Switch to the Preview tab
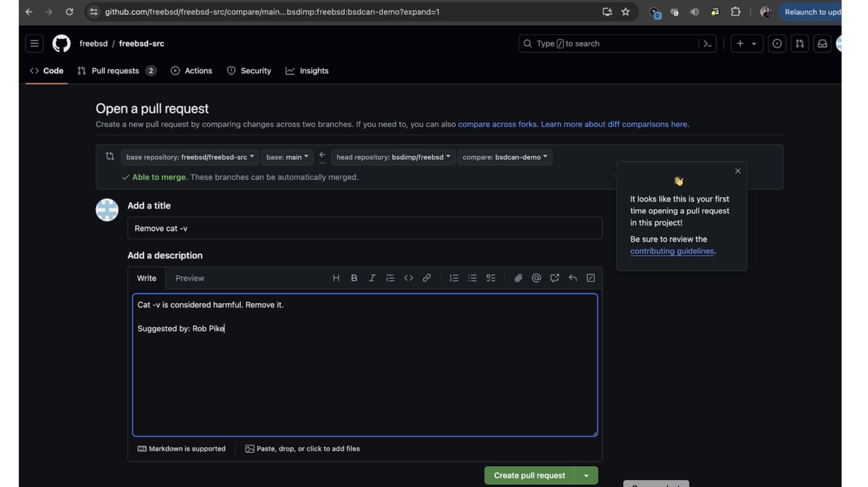The height and width of the screenshot is (487, 868). tap(189, 278)
